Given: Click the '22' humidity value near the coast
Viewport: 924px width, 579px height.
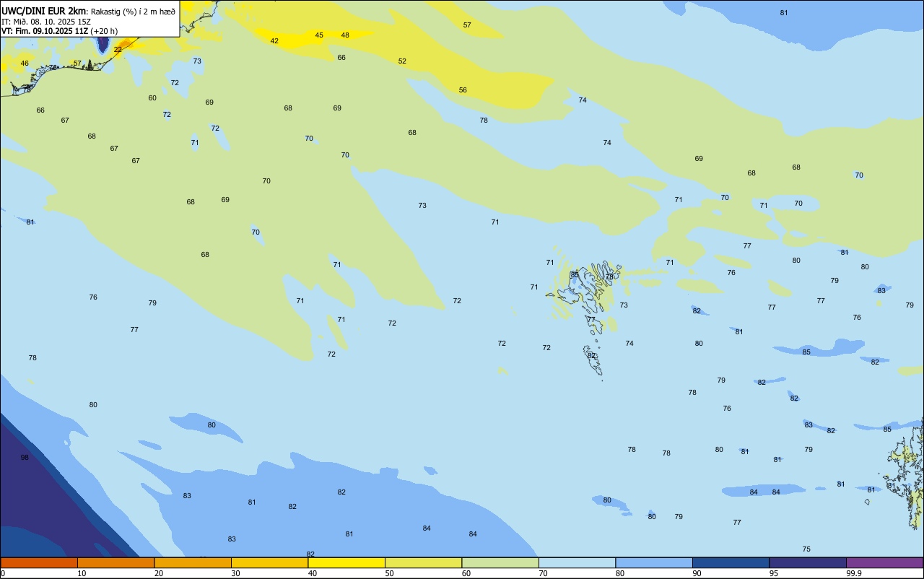Looking at the screenshot, I should (x=118, y=50).
